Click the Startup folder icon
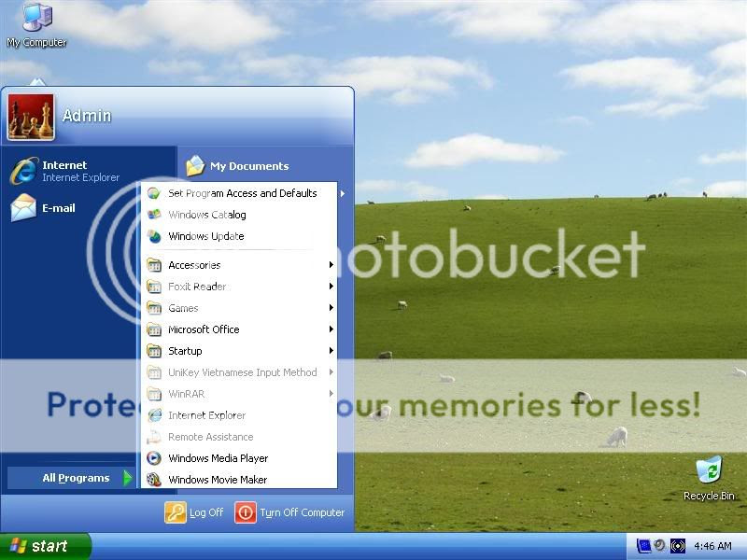This screenshot has width=747, height=560. point(154,351)
